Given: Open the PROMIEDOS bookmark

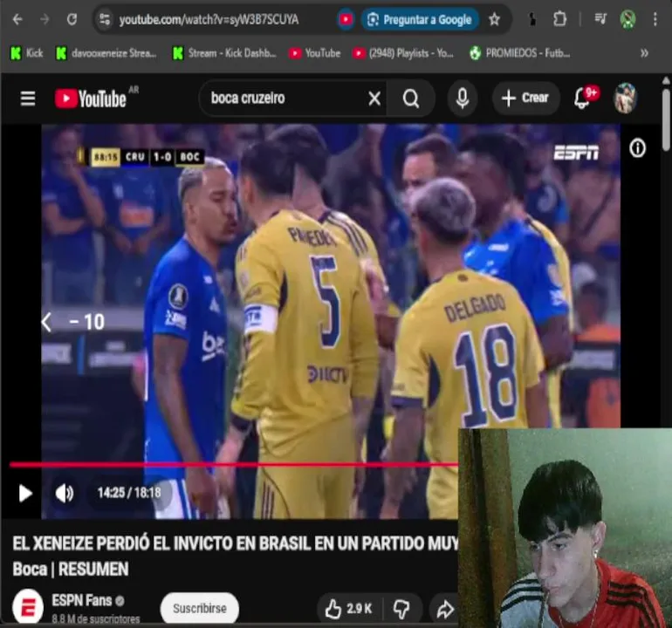Looking at the screenshot, I should [519, 53].
